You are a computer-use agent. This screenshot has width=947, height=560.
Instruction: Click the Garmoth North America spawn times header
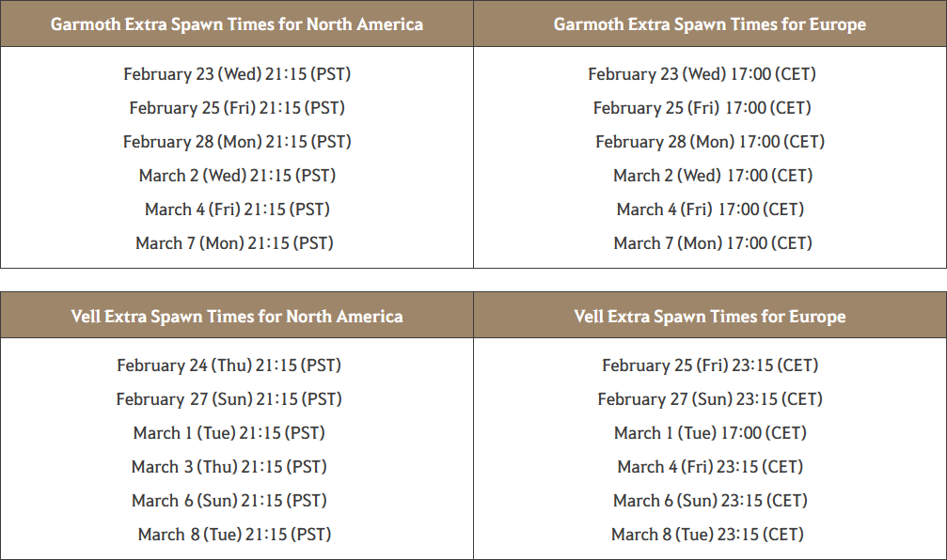pos(237,24)
